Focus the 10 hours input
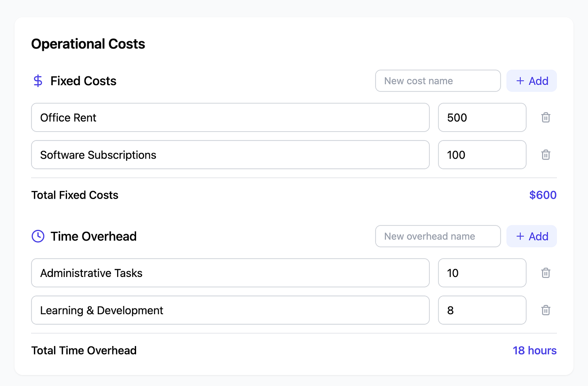Image resolution: width=588 pixels, height=386 pixels. (x=482, y=273)
